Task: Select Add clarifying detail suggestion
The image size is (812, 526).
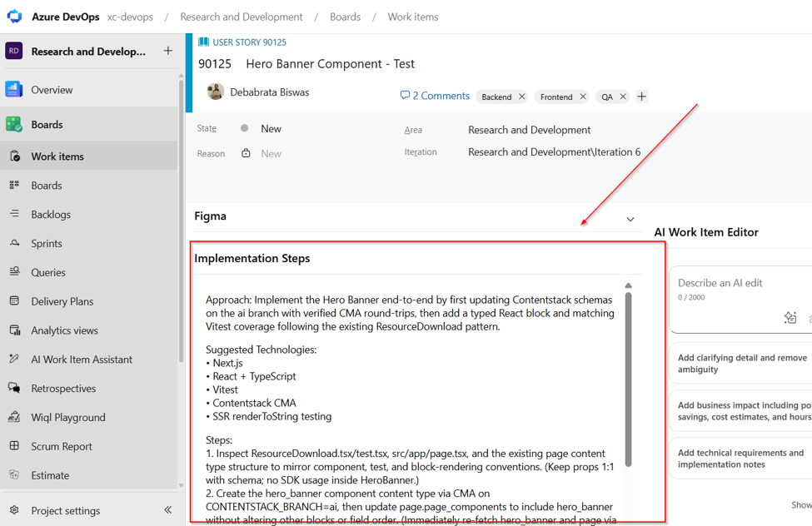Action: [x=741, y=363]
